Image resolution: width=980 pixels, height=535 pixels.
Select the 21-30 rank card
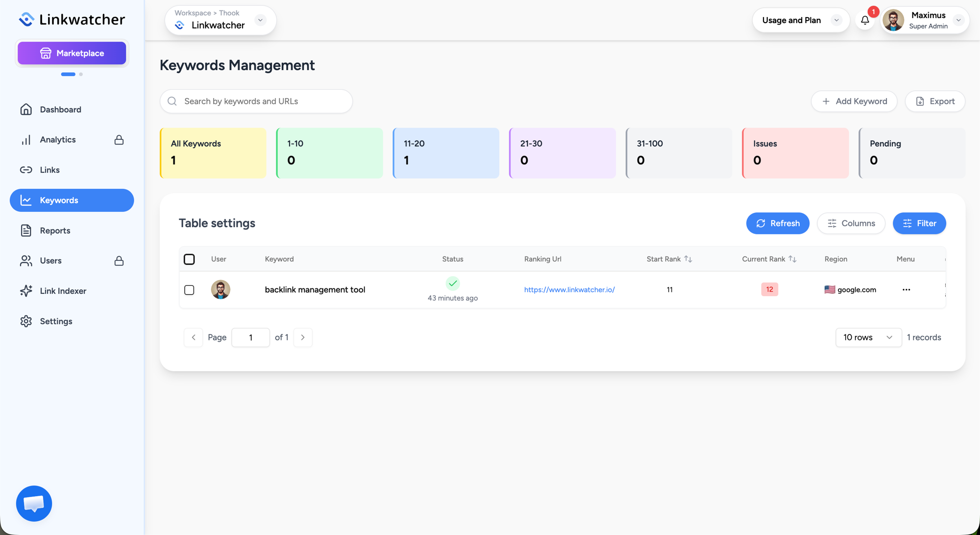point(563,153)
